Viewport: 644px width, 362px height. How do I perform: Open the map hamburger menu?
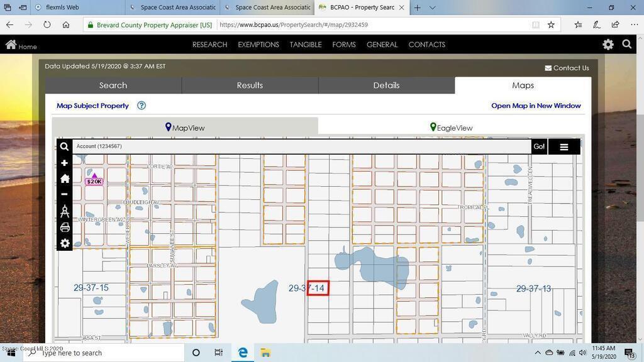click(563, 146)
